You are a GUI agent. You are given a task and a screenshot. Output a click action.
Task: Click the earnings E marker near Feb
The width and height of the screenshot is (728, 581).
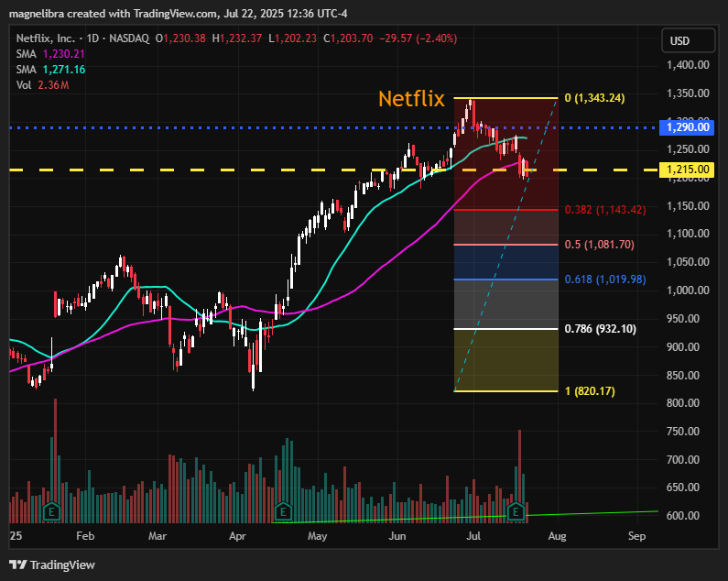[51, 511]
